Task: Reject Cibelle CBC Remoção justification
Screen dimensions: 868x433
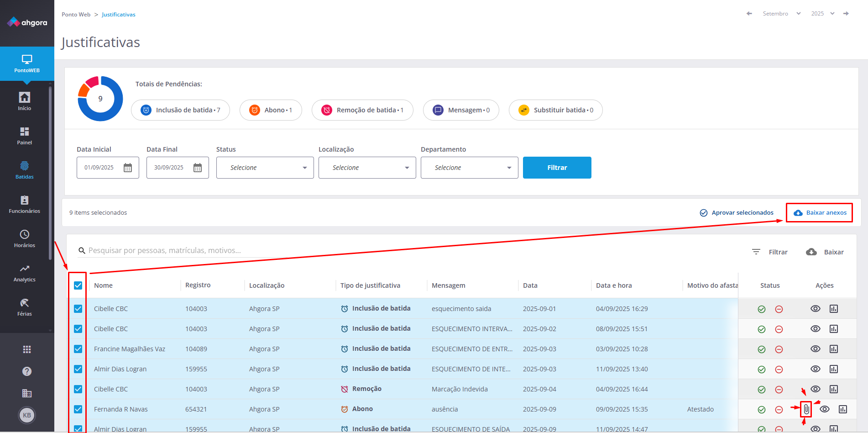Action: click(x=779, y=390)
